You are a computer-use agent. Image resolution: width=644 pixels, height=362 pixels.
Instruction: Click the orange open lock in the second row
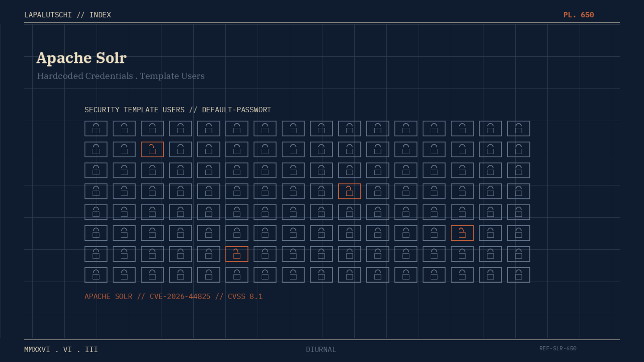152,149
